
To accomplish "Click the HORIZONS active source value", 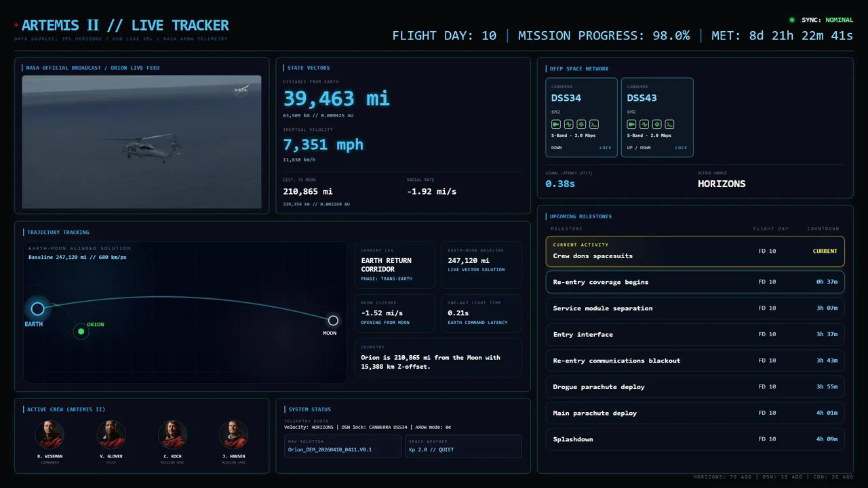I will (x=722, y=184).
